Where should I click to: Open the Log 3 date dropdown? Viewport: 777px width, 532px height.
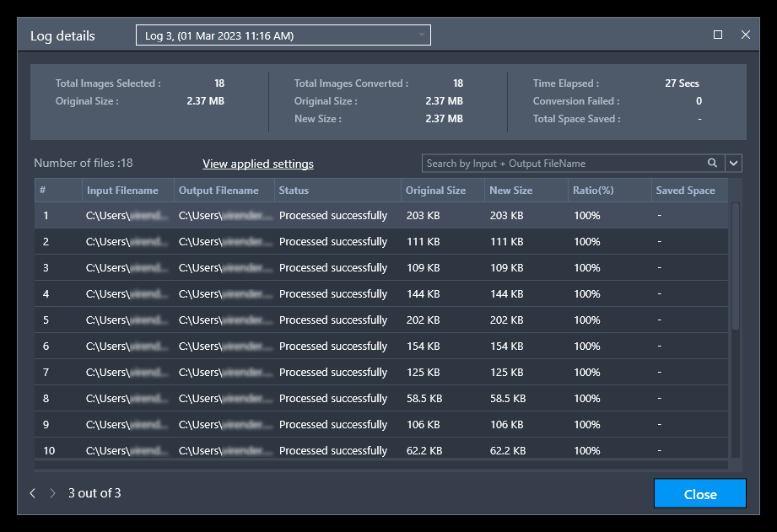283,35
